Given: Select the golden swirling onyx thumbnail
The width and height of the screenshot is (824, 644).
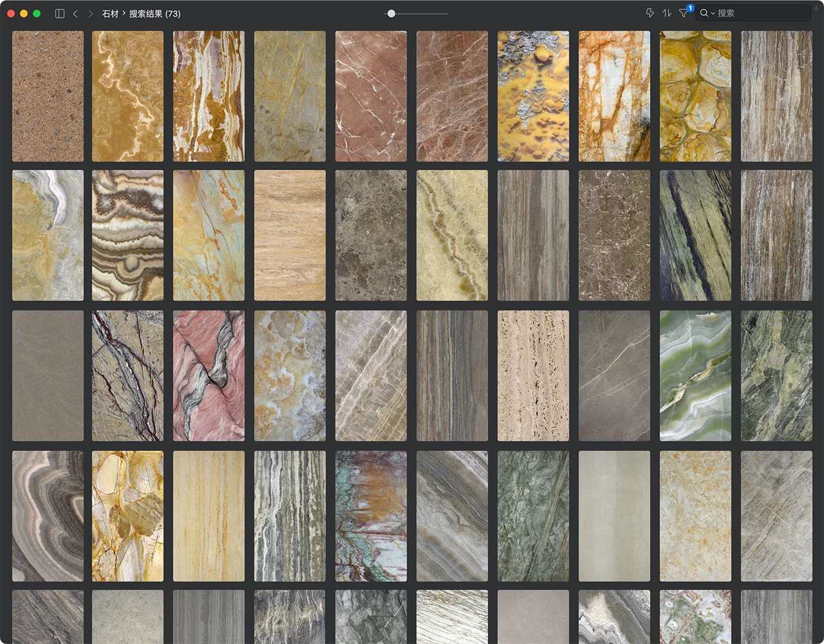Looking at the screenshot, I should [x=127, y=96].
